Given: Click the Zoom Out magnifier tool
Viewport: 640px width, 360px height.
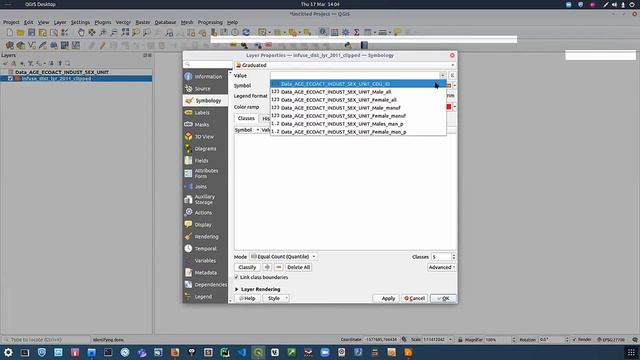Looking at the screenshot, I should coord(114,32).
